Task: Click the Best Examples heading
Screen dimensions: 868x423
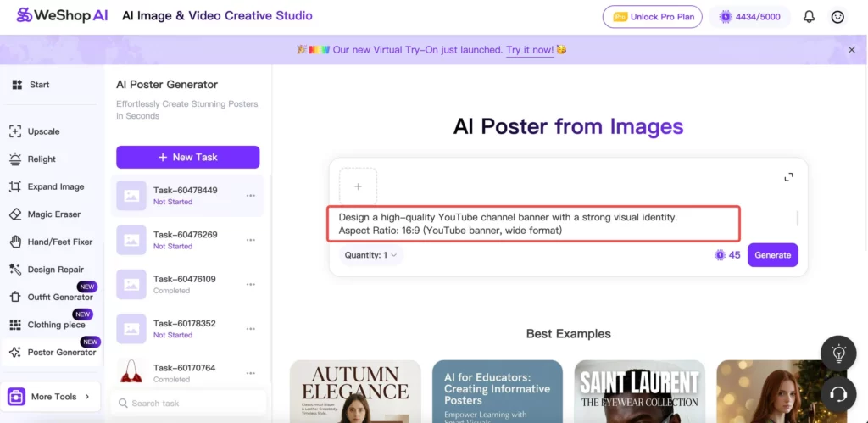Action: point(569,334)
